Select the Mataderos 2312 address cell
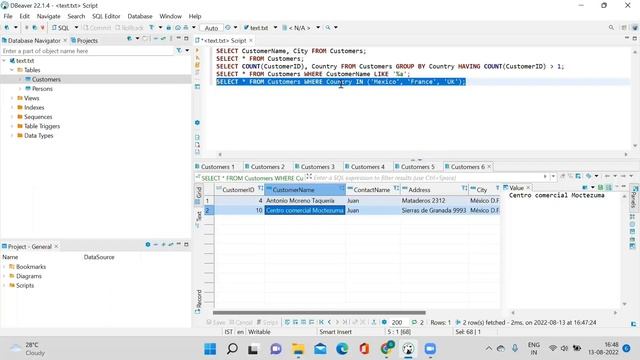Screen dimensions: 640x360 pyautogui.click(x=434, y=200)
